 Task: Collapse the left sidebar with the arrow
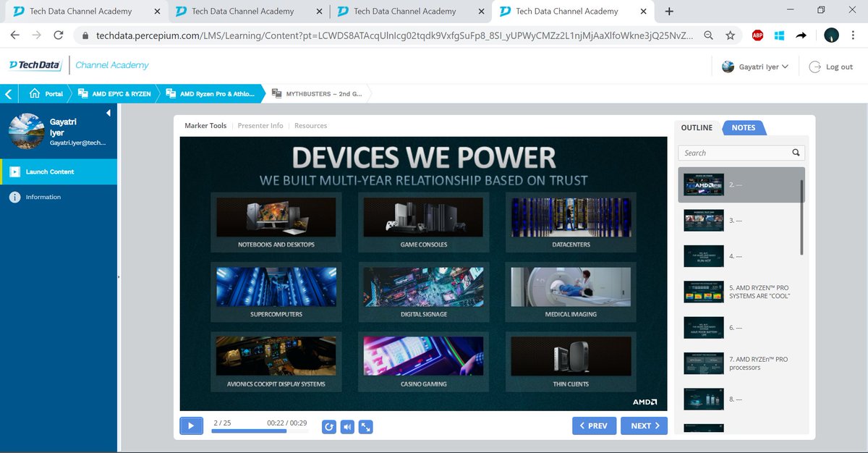pyautogui.click(x=109, y=113)
